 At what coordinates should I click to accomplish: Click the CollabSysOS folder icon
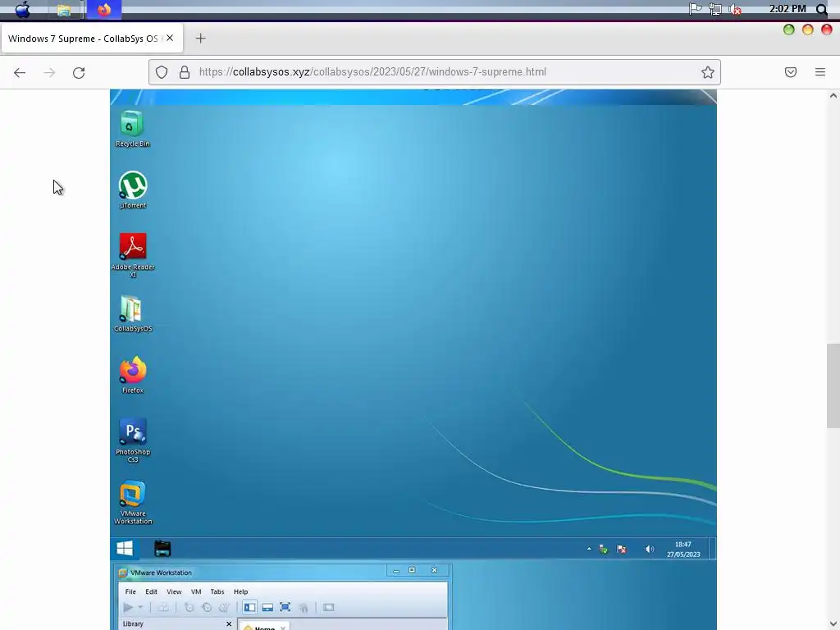(132, 313)
